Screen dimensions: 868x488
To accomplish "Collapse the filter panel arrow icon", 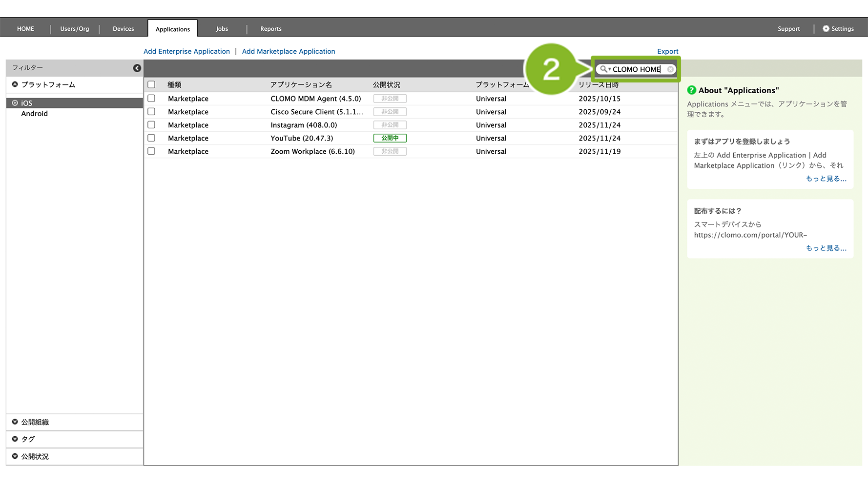I will 137,68.
